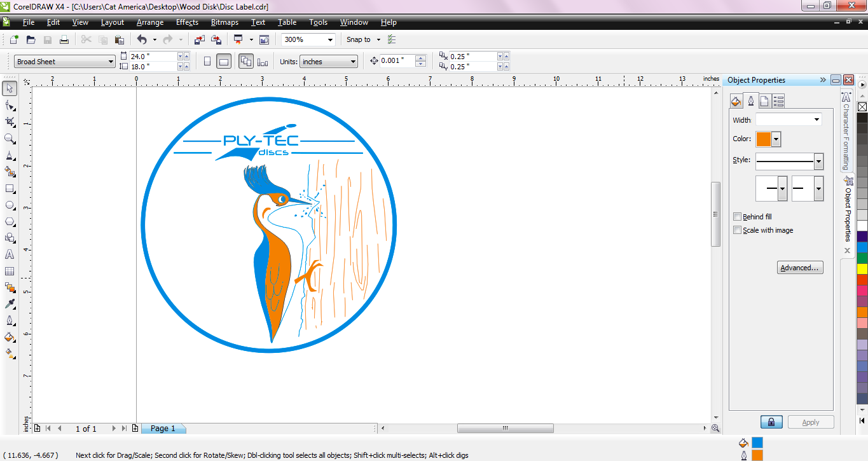Viewport: 868px width, 461px height.
Task: Click the Open folder icon
Action: 31,39
